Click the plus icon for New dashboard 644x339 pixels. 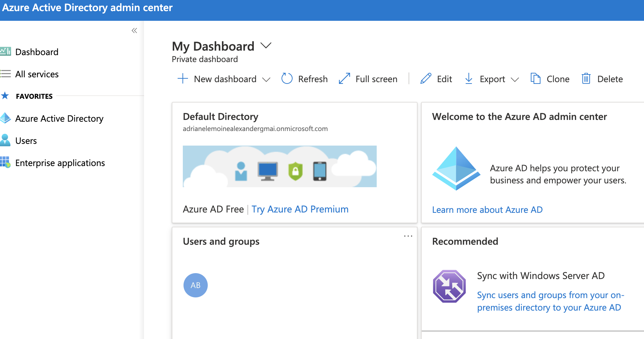point(182,79)
